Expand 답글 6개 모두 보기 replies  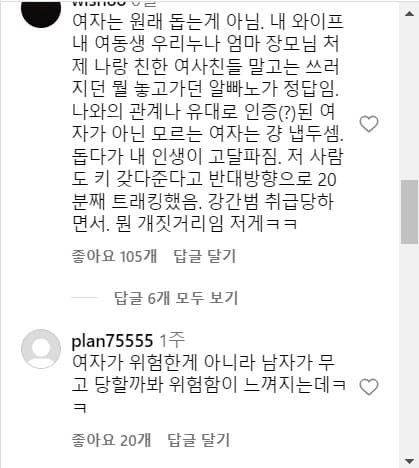[176, 298]
